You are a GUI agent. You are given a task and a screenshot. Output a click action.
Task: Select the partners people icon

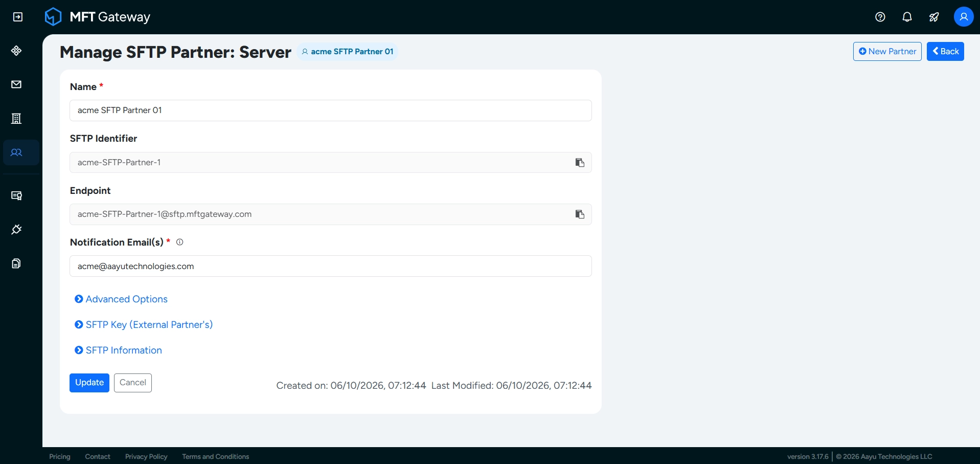click(x=16, y=152)
